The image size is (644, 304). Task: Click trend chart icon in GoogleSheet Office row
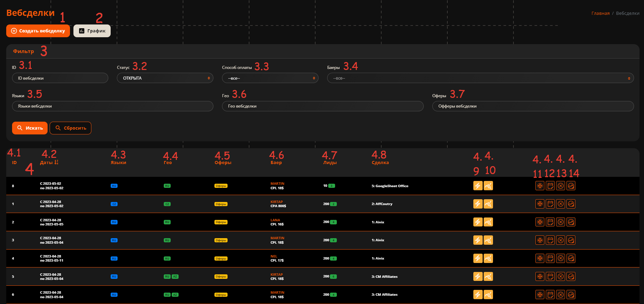(571, 186)
